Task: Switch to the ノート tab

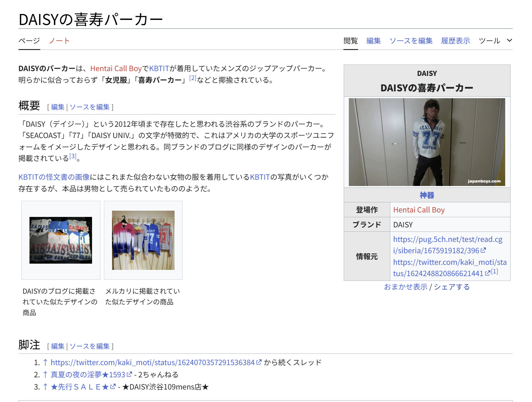Action: 59,41
